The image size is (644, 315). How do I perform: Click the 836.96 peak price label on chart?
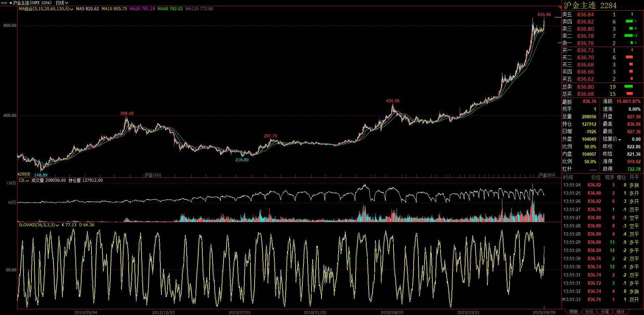click(544, 15)
